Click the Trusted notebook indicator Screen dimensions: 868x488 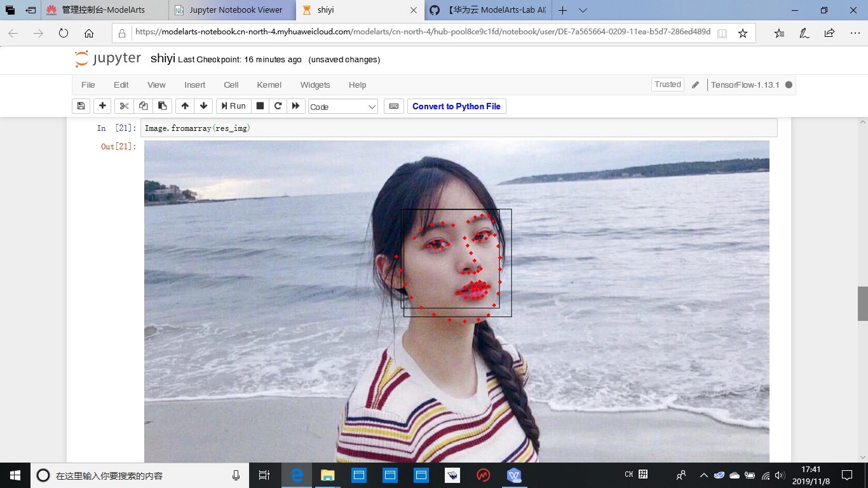(x=668, y=85)
